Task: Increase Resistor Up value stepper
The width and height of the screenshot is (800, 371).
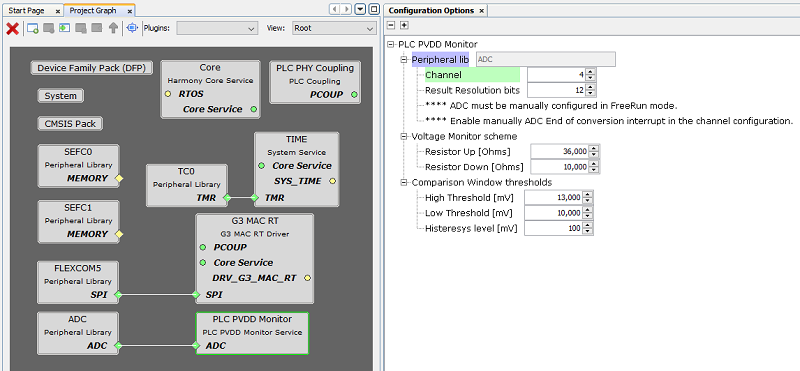Action: pos(593,149)
